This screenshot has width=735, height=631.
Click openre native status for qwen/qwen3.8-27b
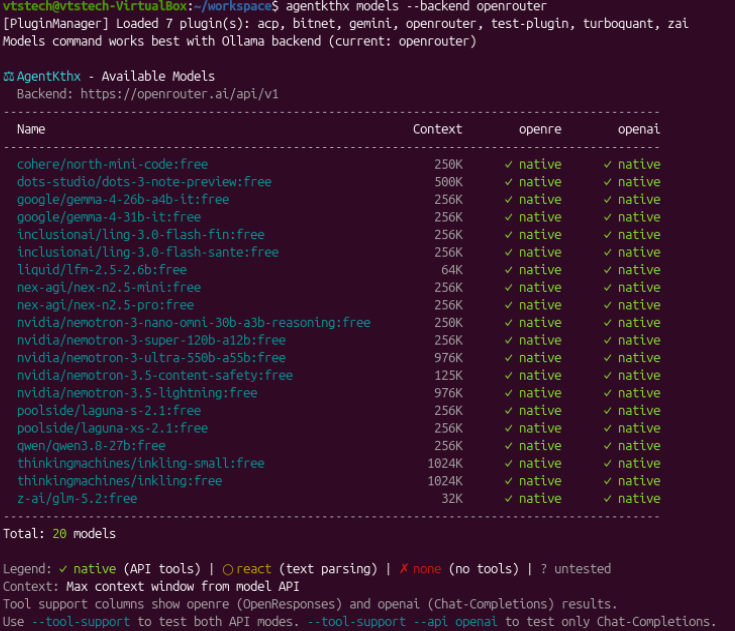[x=533, y=446]
